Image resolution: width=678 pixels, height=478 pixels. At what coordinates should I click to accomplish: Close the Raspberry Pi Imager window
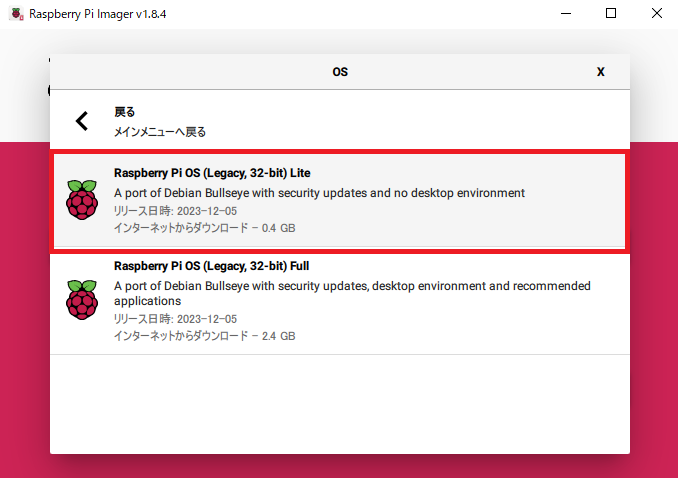click(x=656, y=14)
